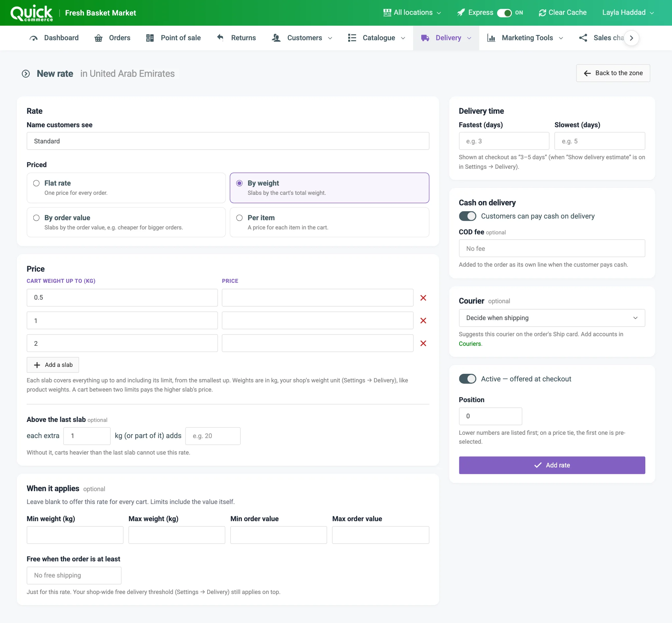This screenshot has height=623, width=672.
Task: Click the Point of sale register icon
Action: (x=150, y=38)
